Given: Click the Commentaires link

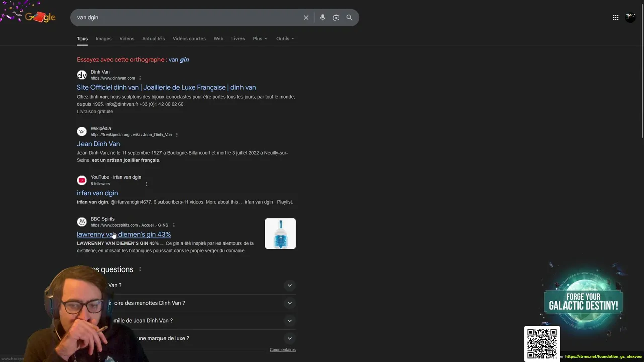Looking at the screenshot, I should (282, 350).
